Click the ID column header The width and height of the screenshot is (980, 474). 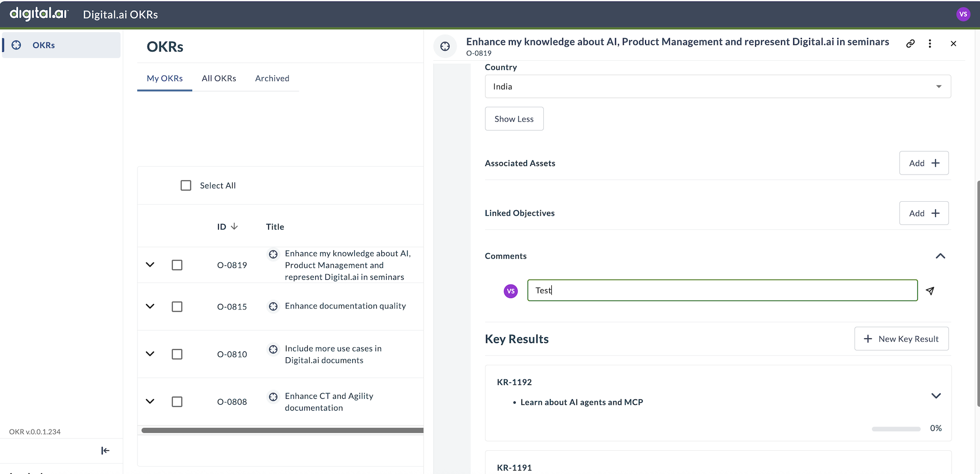(x=221, y=227)
